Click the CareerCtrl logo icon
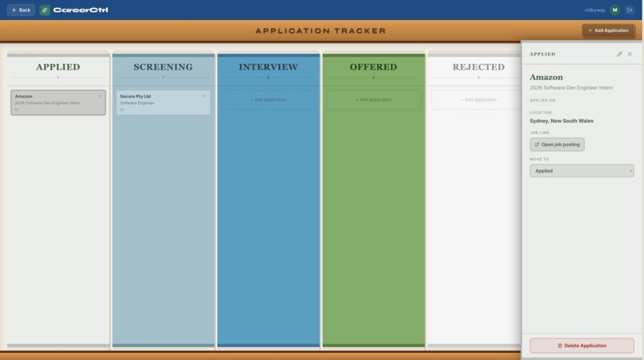 click(x=45, y=10)
